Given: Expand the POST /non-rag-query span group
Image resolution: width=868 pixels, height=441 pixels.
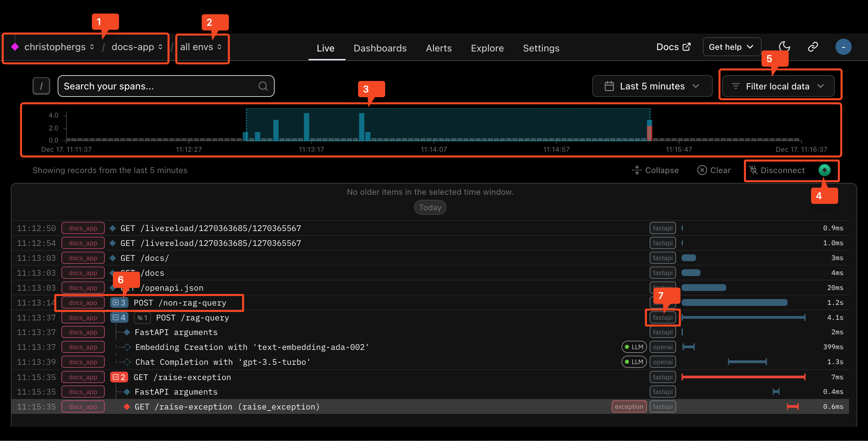Looking at the screenshot, I should (119, 302).
